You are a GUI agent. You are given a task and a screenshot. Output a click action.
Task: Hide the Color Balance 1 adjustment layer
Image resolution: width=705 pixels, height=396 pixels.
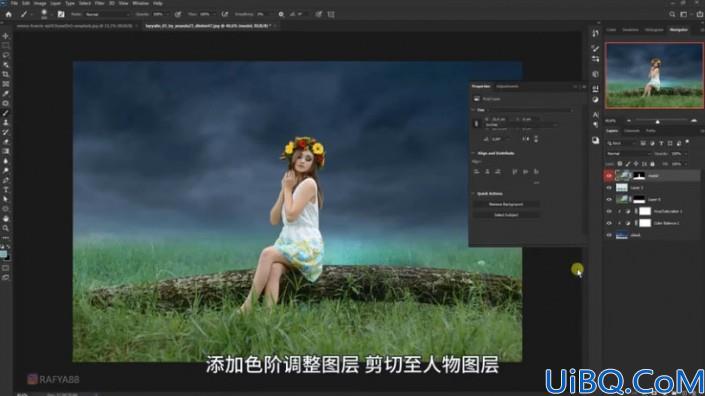click(x=609, y=223)
